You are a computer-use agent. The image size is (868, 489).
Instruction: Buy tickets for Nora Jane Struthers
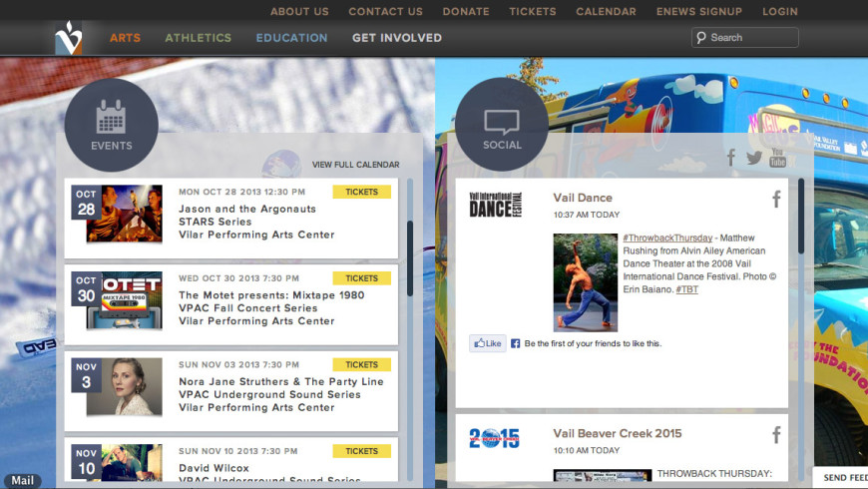point(361,364)
